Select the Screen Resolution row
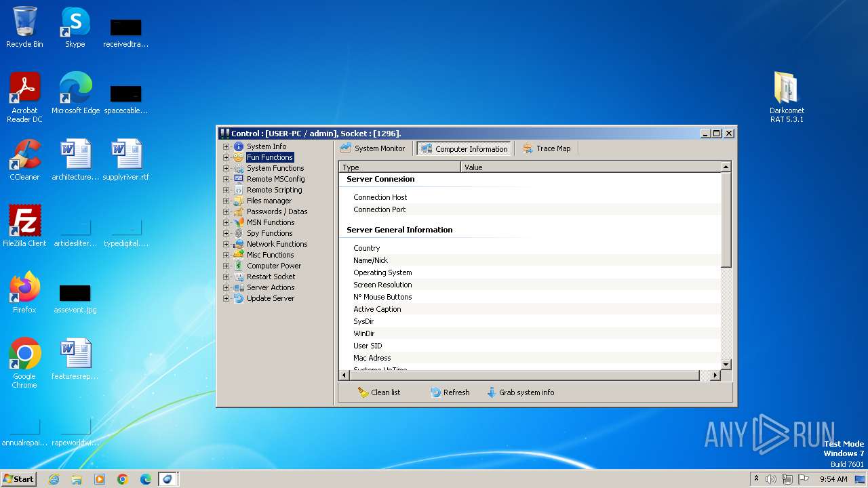 529,285
